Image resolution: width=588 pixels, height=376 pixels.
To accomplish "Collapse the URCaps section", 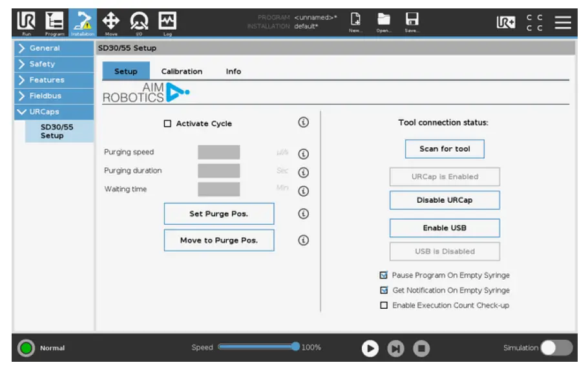I will 54,112.
